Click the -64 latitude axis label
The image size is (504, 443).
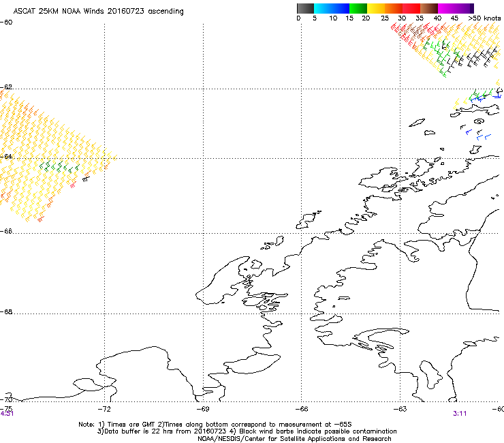pyautogui.click(x=6, y=157)
